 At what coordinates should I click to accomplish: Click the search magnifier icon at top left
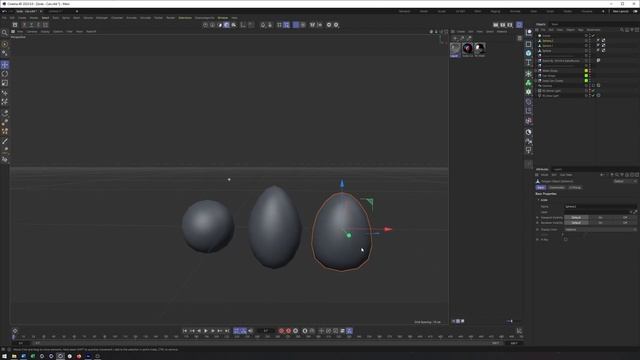pyautogui.click(x=4, y=33)
